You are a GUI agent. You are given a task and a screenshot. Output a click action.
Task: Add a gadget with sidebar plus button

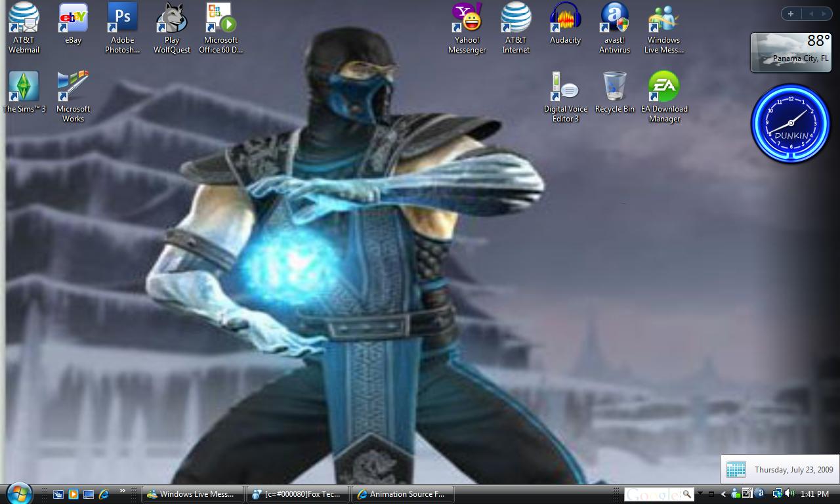coord(791,13)
